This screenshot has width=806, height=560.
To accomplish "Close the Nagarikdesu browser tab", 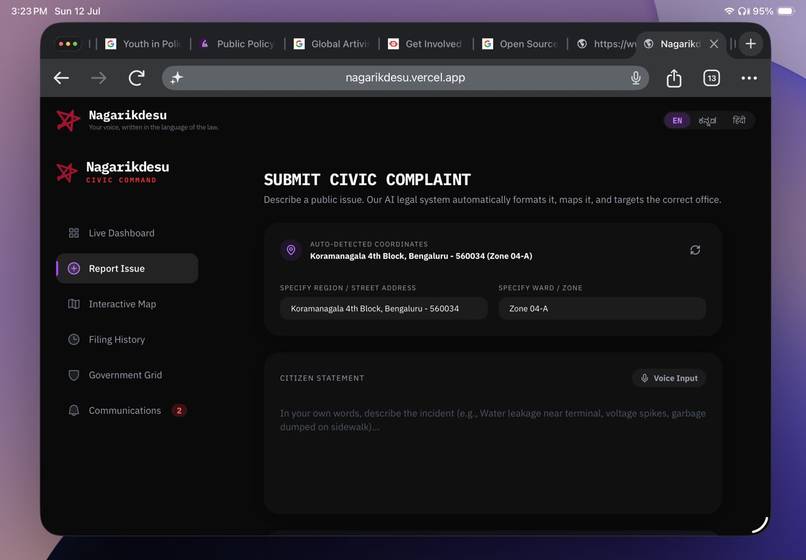I will (x=714, y=44).
